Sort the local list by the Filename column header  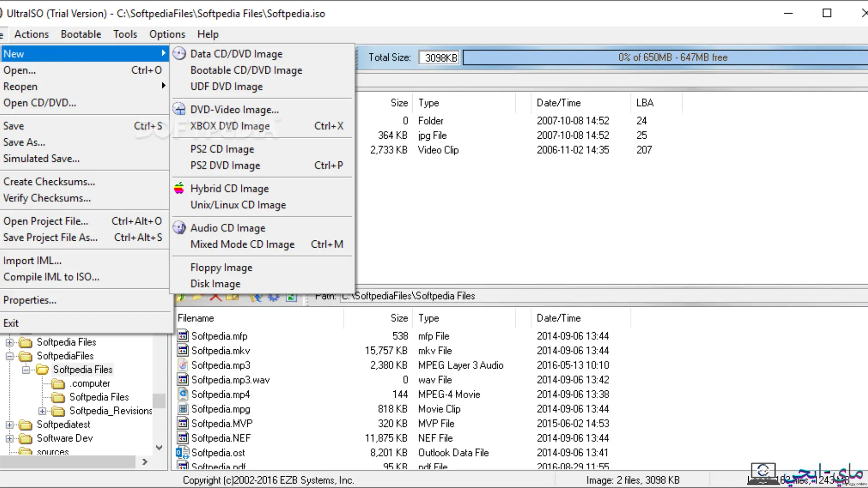coord(259,318)
